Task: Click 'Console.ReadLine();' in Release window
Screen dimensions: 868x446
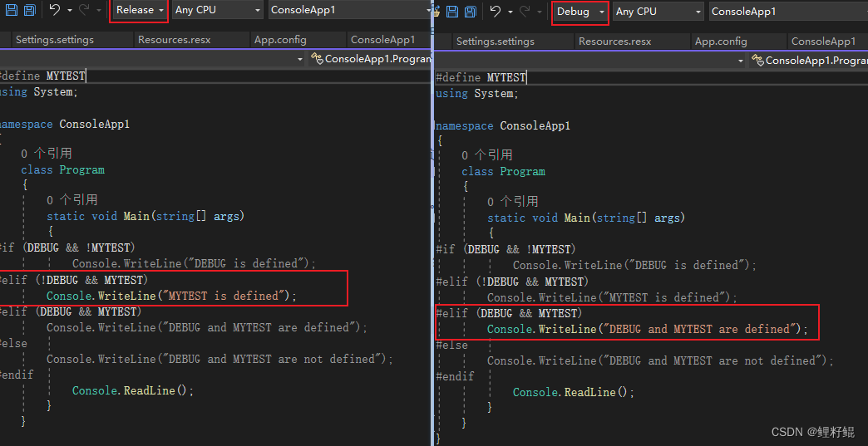Action: pyautogui.click(x=133, y=390)
